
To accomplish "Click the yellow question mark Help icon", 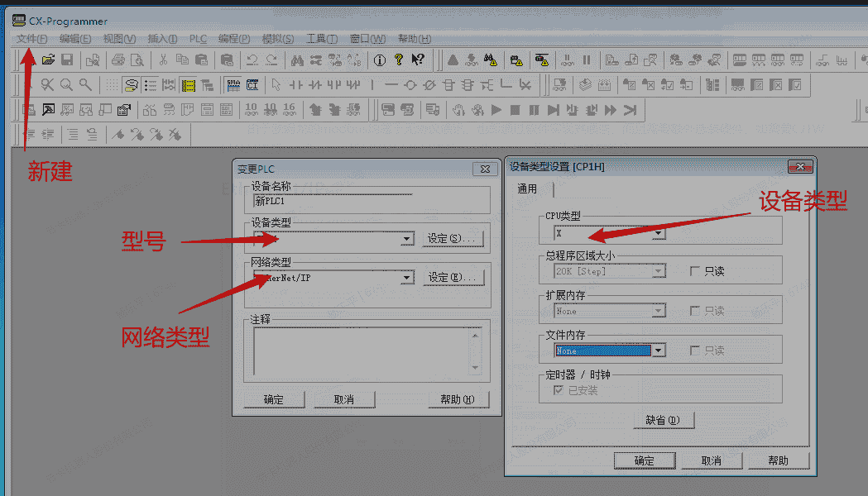I will click(x=399, y=60).
